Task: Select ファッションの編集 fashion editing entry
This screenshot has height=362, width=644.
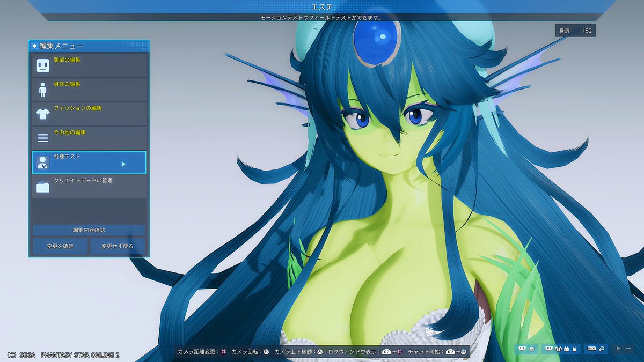Action: (89, 113)
